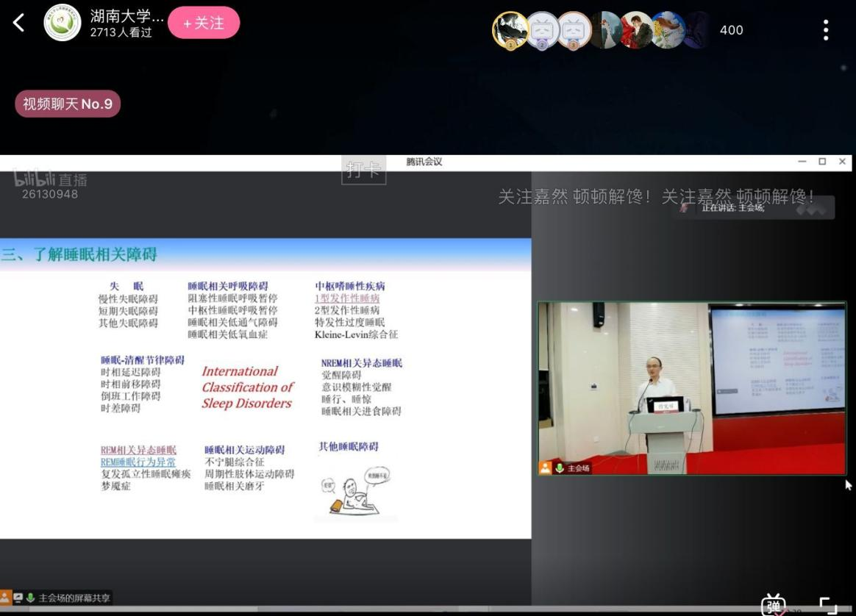Click the 打卡 check-in box
Image resolution: width=856 pixels, height=616 pixels.
tap(364, 171)
